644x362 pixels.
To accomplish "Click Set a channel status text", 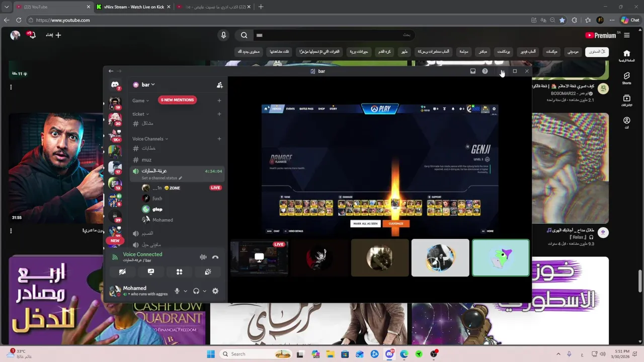I will 159,178.
